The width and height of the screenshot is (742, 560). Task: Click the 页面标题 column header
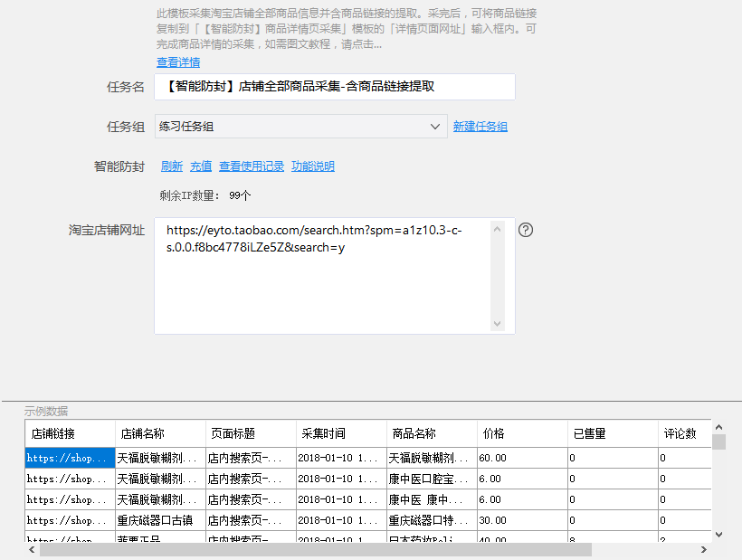pos(251,433)
